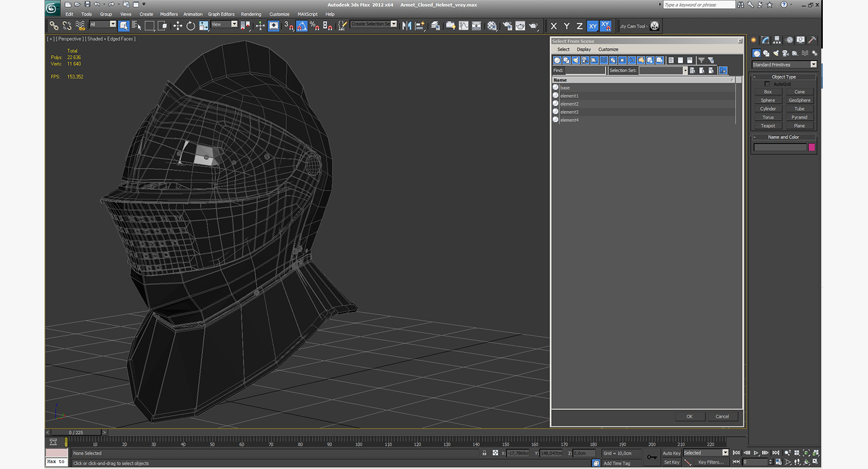Viewport: 868px width, 469px height.
Task: Toggle 3D Snaps in main toolbar
Action: (289, 26)
